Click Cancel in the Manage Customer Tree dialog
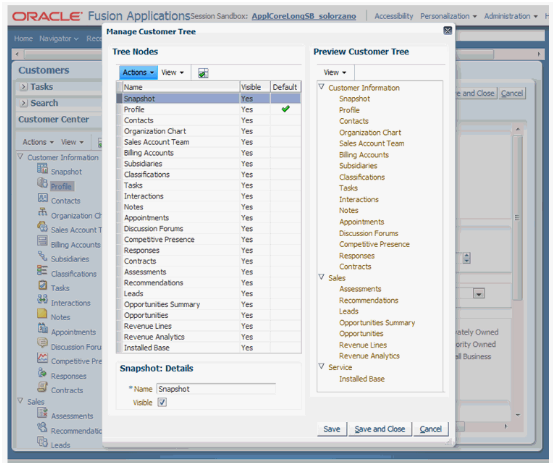Image resolution: width=555 pixels, height=465 pixels. point(431,429)
